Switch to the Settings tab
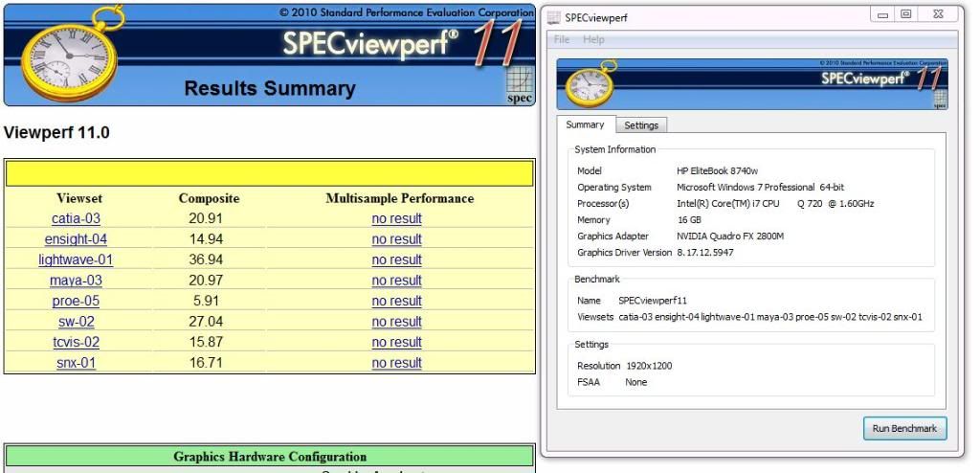The height and width of the screenshot is (473, 980). [641, 125]
